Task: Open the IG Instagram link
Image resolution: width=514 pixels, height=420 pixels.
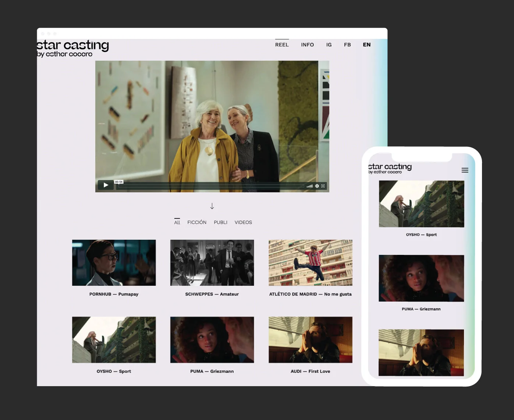Action: point(329,45)
